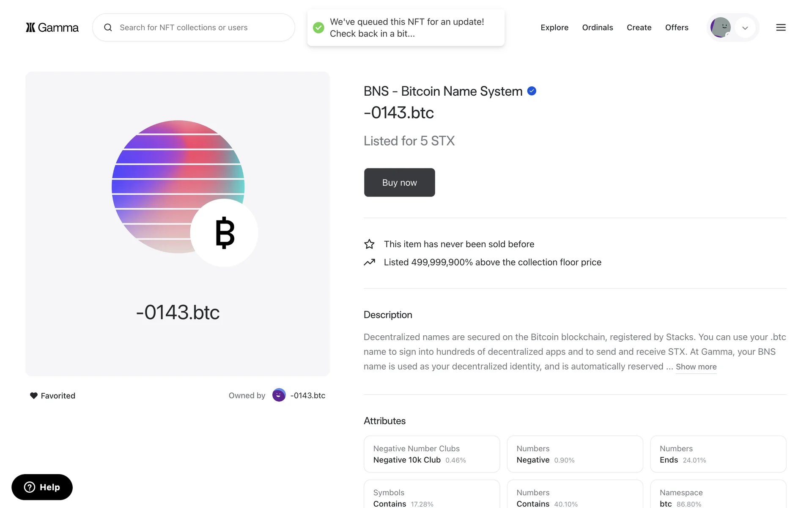Click the trending arrow floor price icon

[x=369, y=262]
